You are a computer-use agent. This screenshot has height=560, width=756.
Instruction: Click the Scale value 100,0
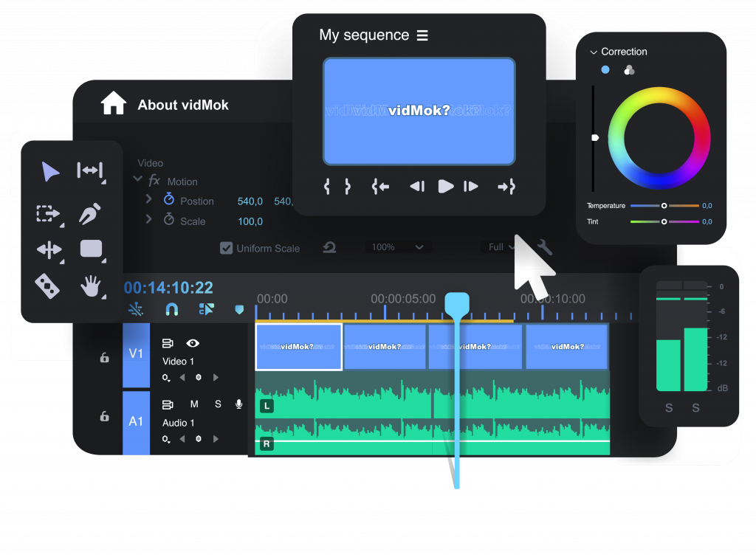[x=250, y=221]
